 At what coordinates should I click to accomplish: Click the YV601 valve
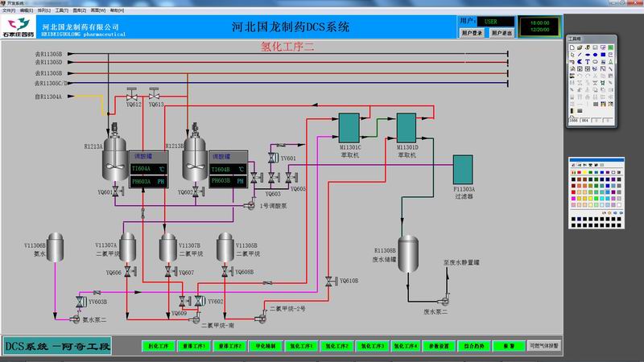(273, 158)
